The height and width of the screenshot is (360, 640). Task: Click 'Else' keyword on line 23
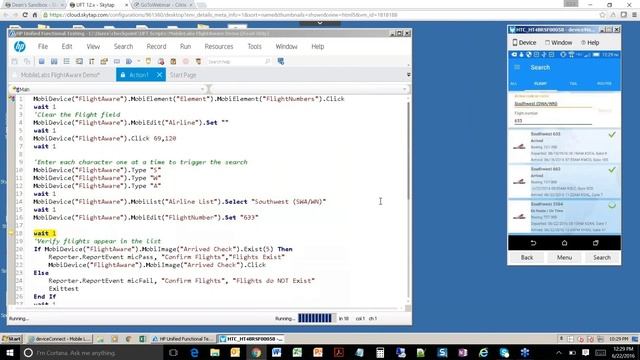tap(41, 273)
